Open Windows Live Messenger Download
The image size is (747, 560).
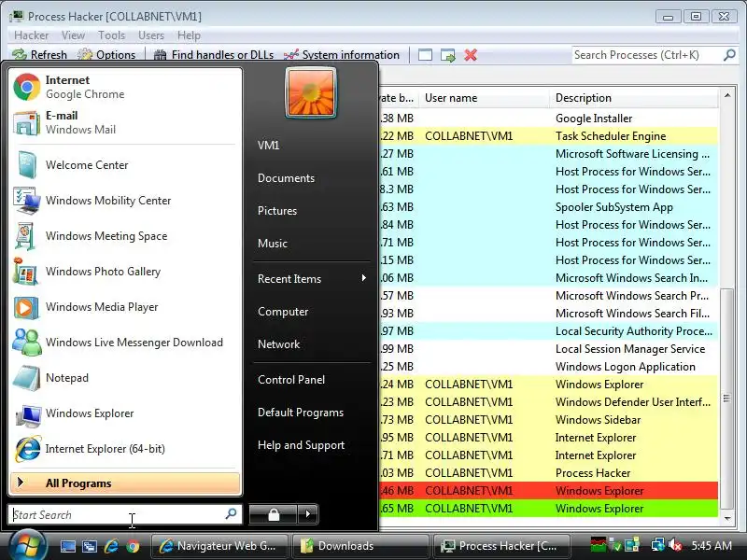[x=125, y=343]
